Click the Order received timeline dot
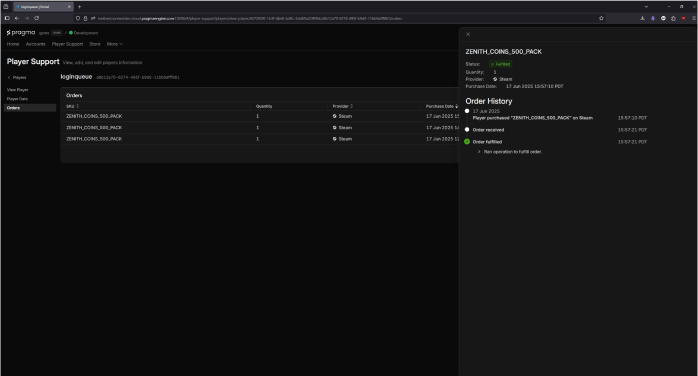The width and height of the screenshot is (698, 376). 467,130
